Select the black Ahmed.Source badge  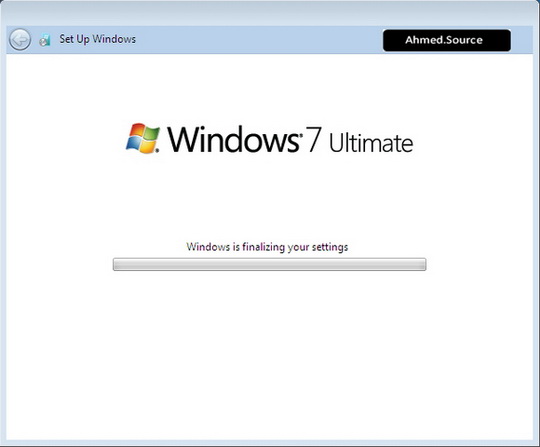(x=447, y=40)
